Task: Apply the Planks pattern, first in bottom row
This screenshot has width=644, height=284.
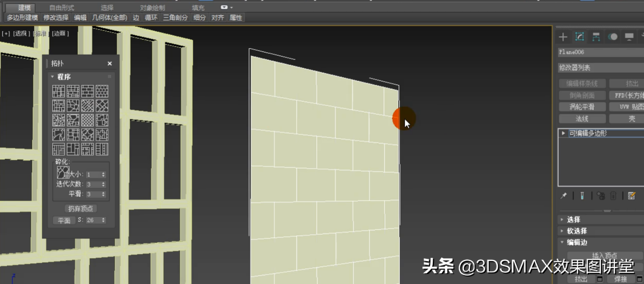Action: click(58, 149)
